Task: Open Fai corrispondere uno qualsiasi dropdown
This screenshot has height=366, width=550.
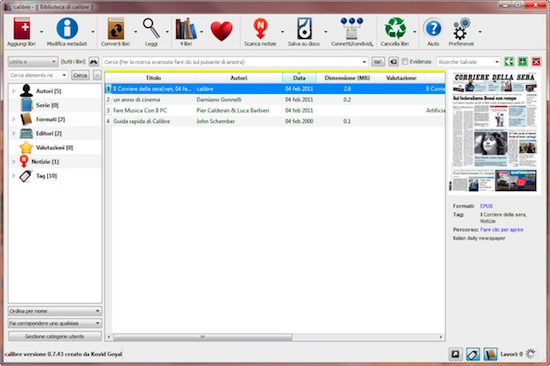Action: point(55,323)
